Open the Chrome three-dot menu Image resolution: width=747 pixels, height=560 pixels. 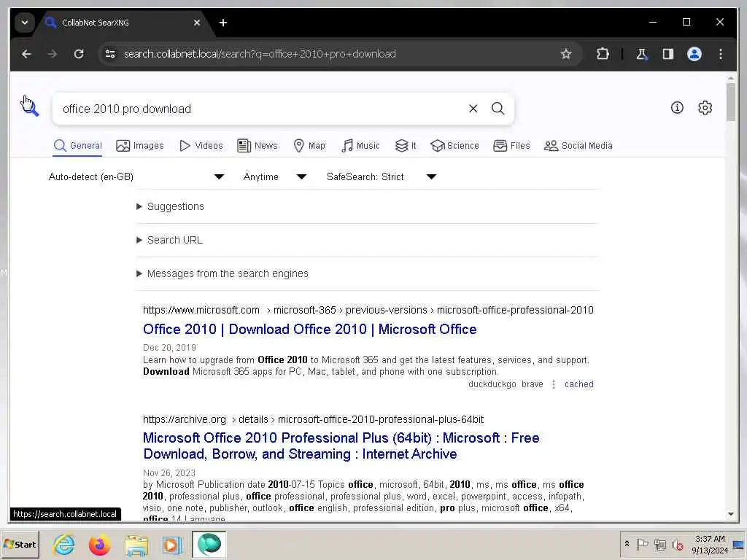click(x=721, y=54)
